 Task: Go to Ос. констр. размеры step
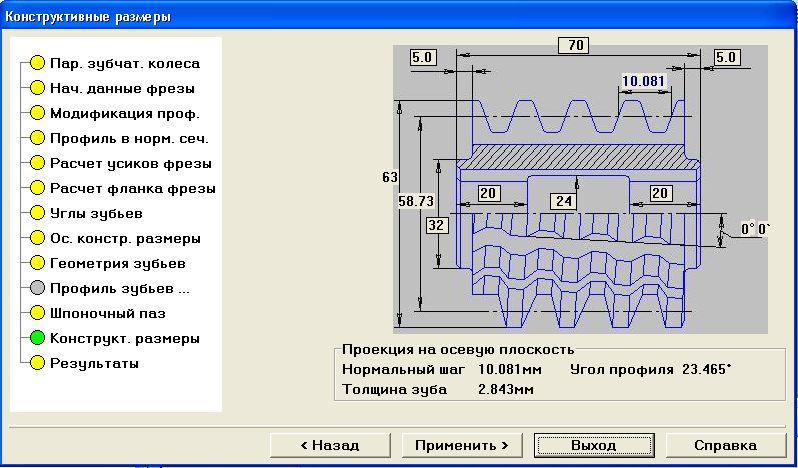point(125,239)
